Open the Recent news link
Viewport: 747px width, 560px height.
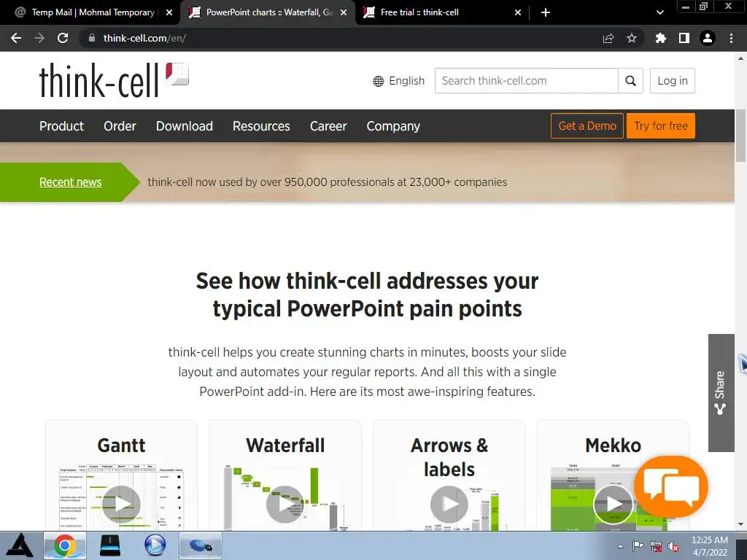pyautogui.click(x=71, y=182)
